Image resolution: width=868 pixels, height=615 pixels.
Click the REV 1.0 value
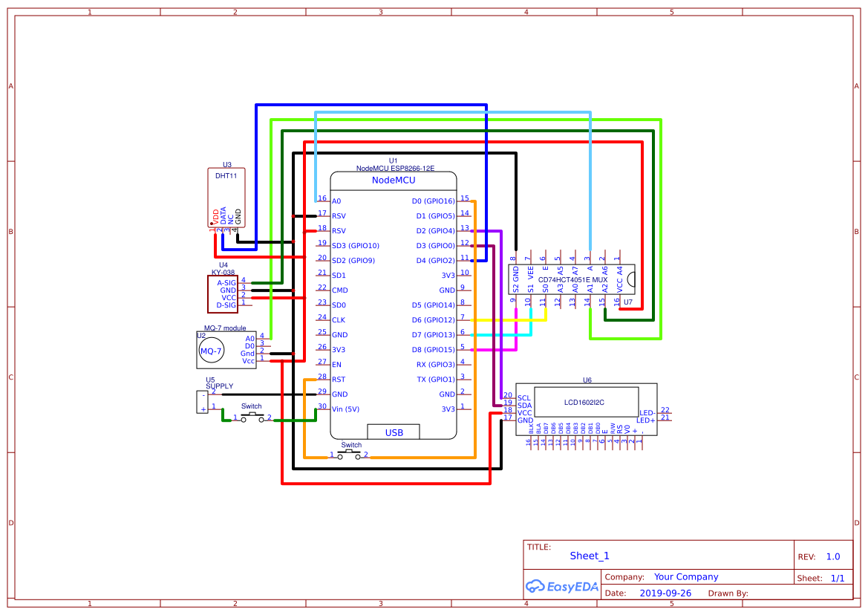(832, 556)
